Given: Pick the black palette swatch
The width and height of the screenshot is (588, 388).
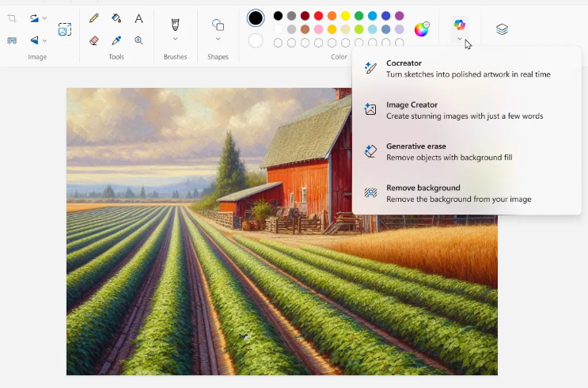Looking at the screenshot, I should coord(278,16).
